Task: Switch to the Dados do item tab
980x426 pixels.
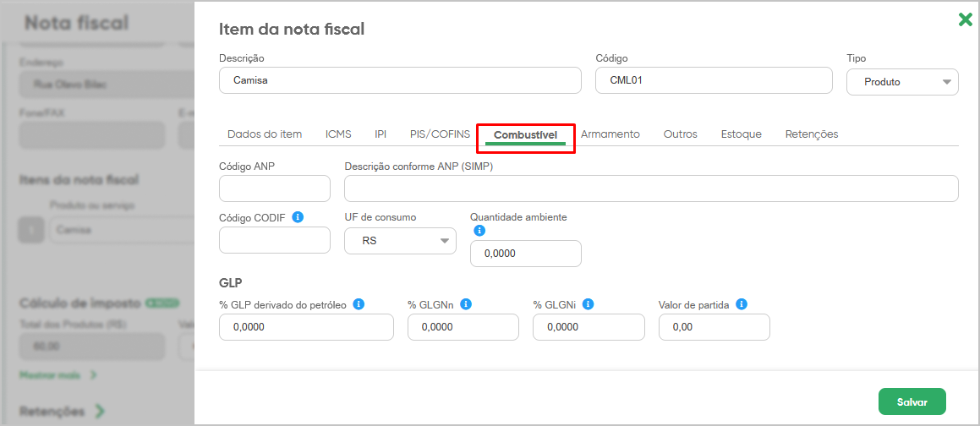Action: (x=265, y=134)
